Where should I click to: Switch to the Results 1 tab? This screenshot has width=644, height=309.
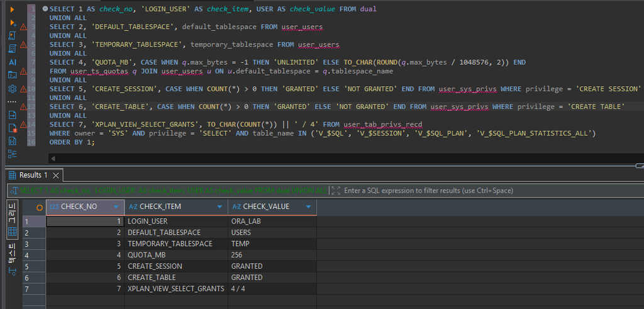pyautogui.click(x=33, y=175)
